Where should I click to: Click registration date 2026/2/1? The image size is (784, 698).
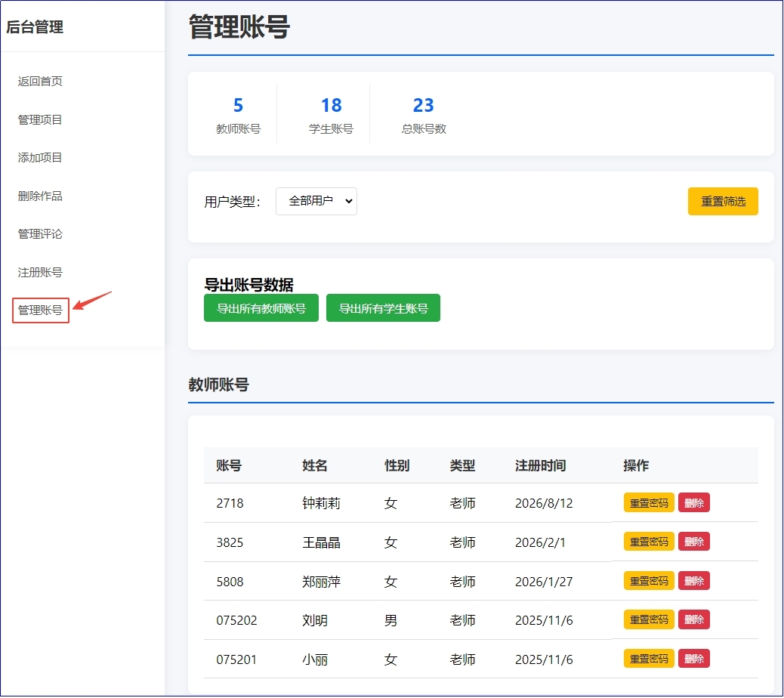(x=541, y=542)
